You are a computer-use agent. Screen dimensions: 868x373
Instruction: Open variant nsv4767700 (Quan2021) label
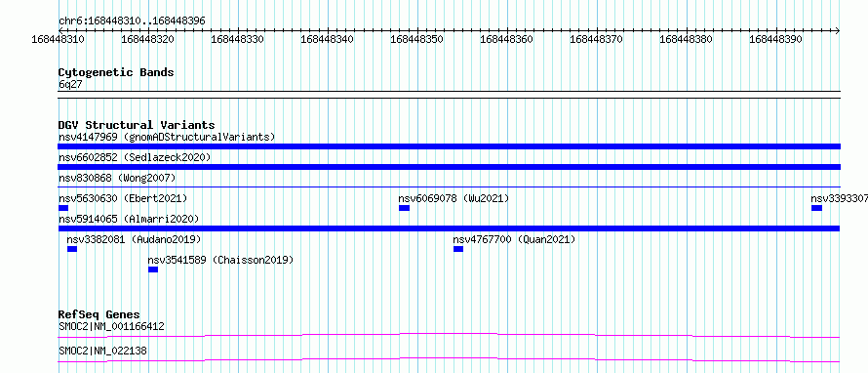(514, 239)
